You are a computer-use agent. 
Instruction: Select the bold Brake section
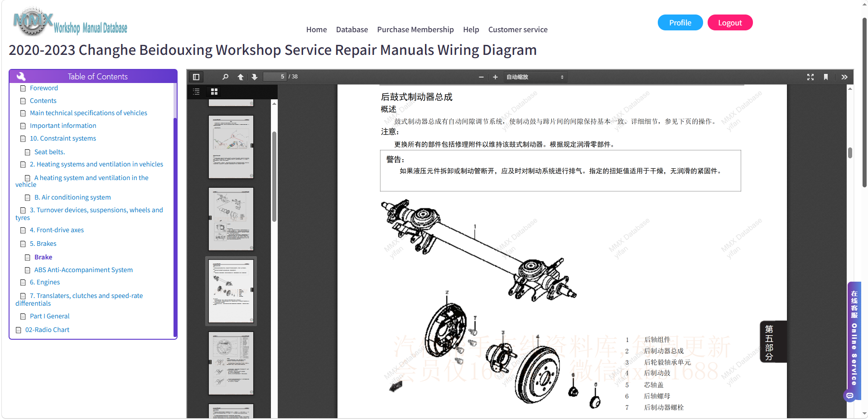[43, 257]
